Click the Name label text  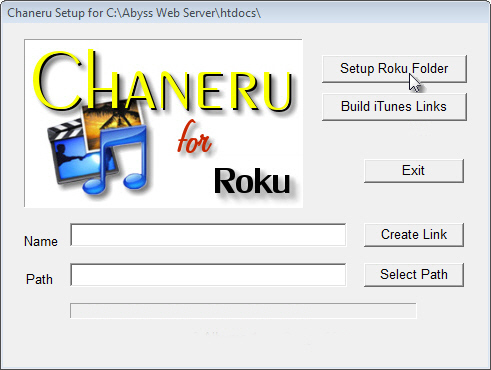(41, 241)
